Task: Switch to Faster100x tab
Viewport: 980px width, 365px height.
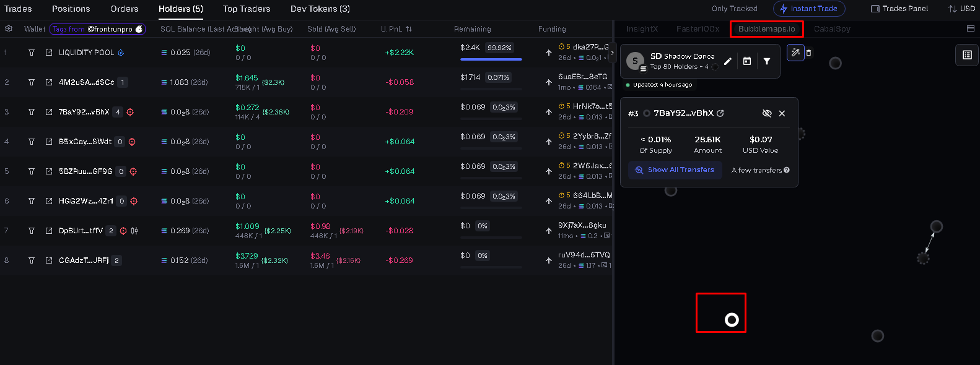Action: pyautogui.click(x=698, y=29)
